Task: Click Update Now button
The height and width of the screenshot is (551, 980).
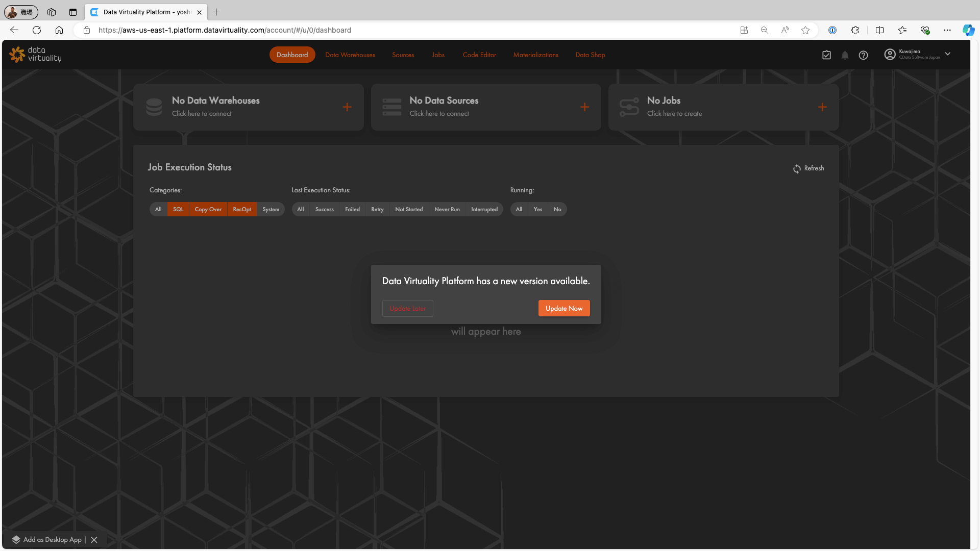Action: click(564, 308)
